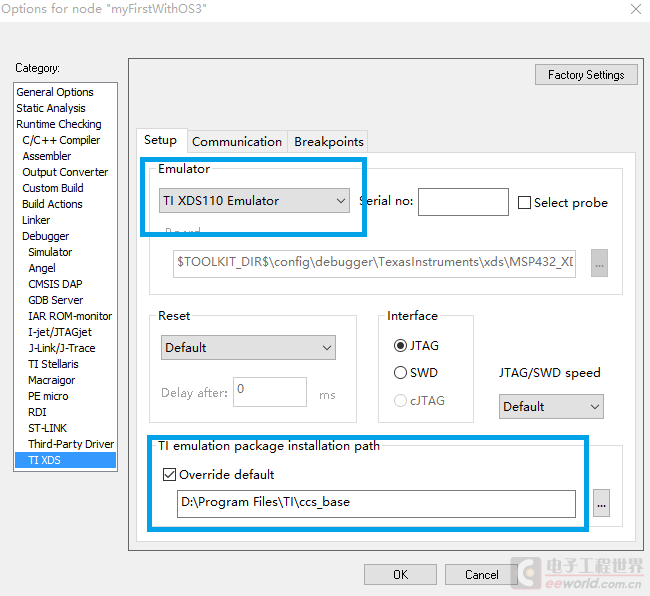This screenshot has width=650, height=596.
Task: Select Custom Build category
Action: 53,188
